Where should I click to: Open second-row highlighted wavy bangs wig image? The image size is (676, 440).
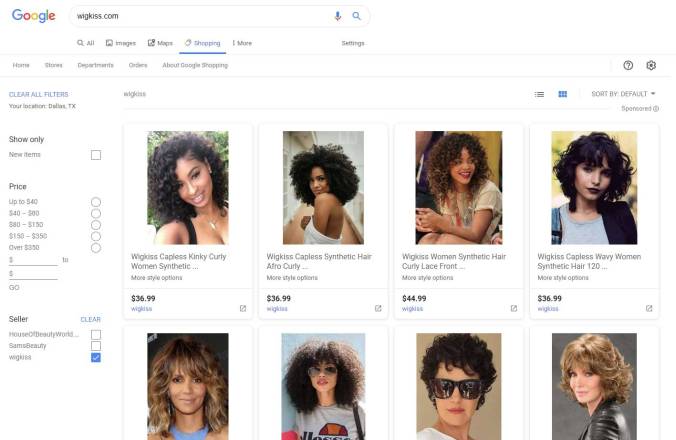(x=188, y=386)
